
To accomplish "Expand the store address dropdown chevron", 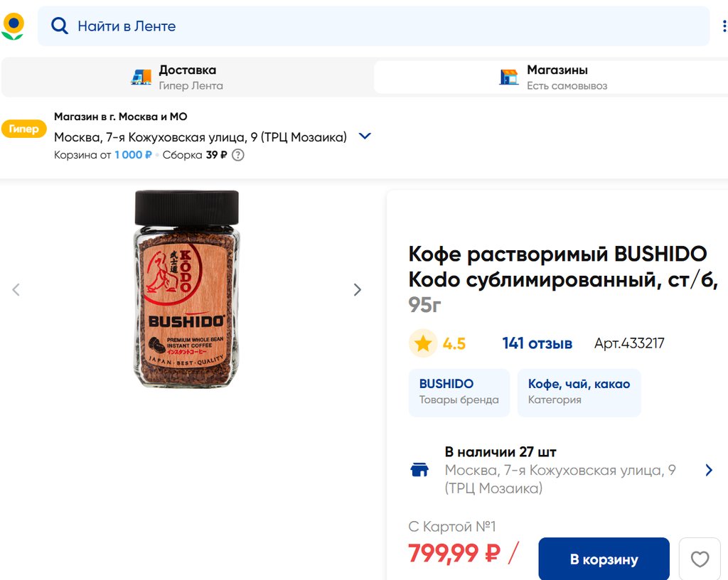I will point(365,136).
